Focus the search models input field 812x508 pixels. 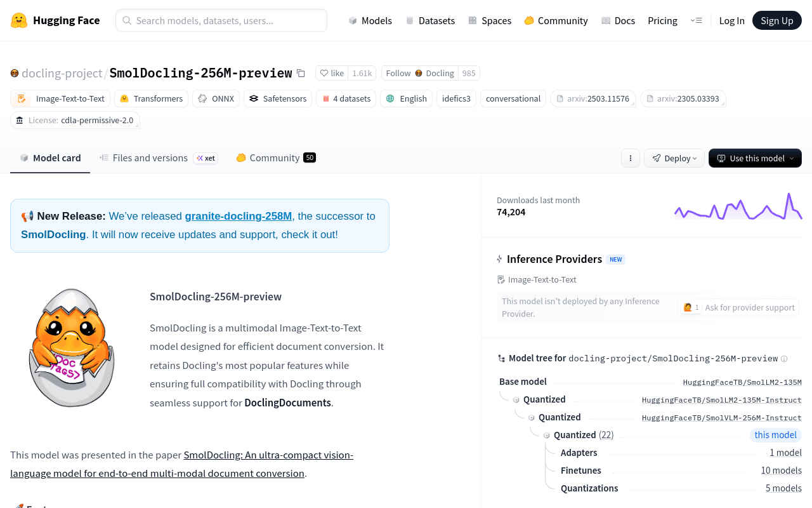pos(221,20)
